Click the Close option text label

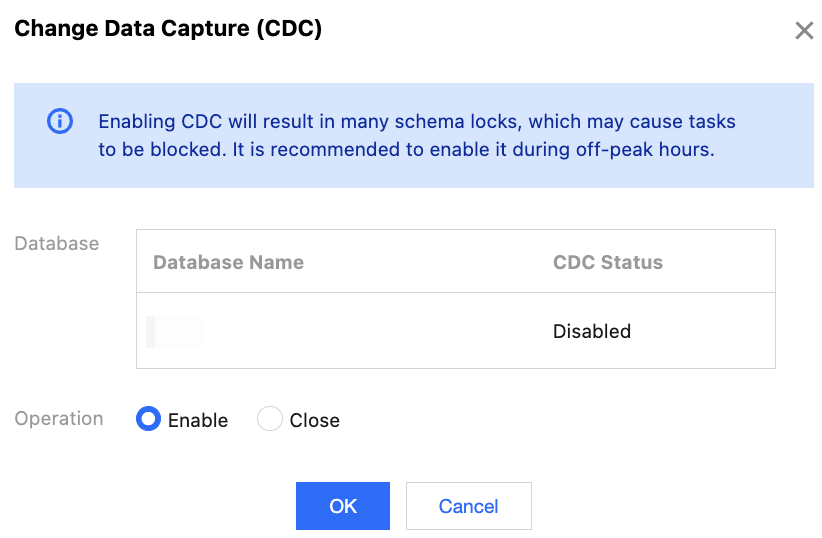pos(314,421)
